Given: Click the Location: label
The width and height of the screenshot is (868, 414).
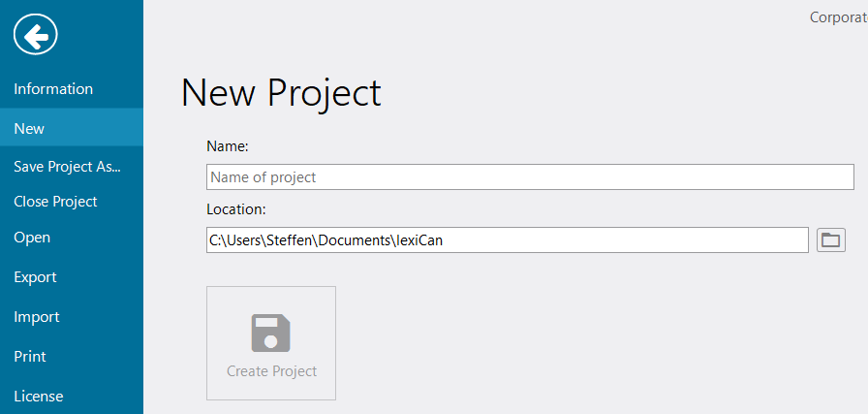Looking at the screenshot, I should [236, 208].
